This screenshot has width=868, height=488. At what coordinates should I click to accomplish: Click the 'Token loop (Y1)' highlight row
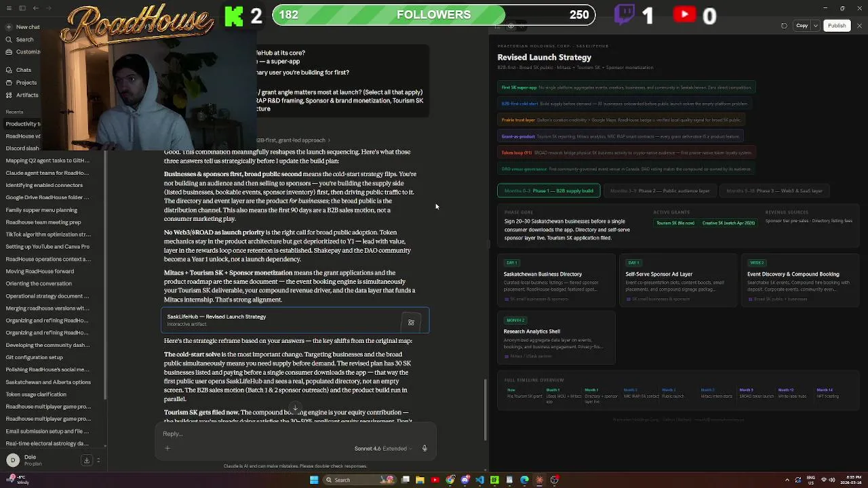tap(627, 152)
